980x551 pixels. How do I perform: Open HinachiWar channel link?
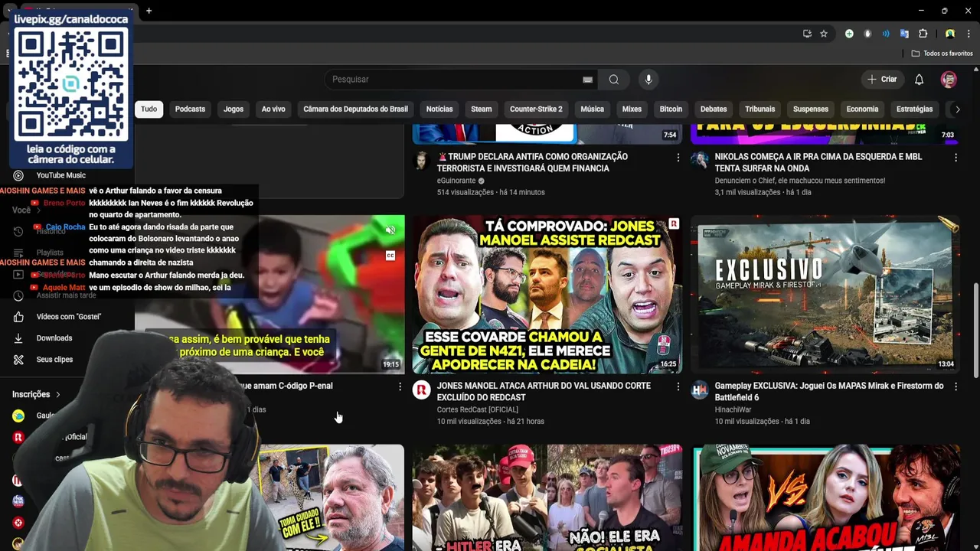(x=733, y=409)
